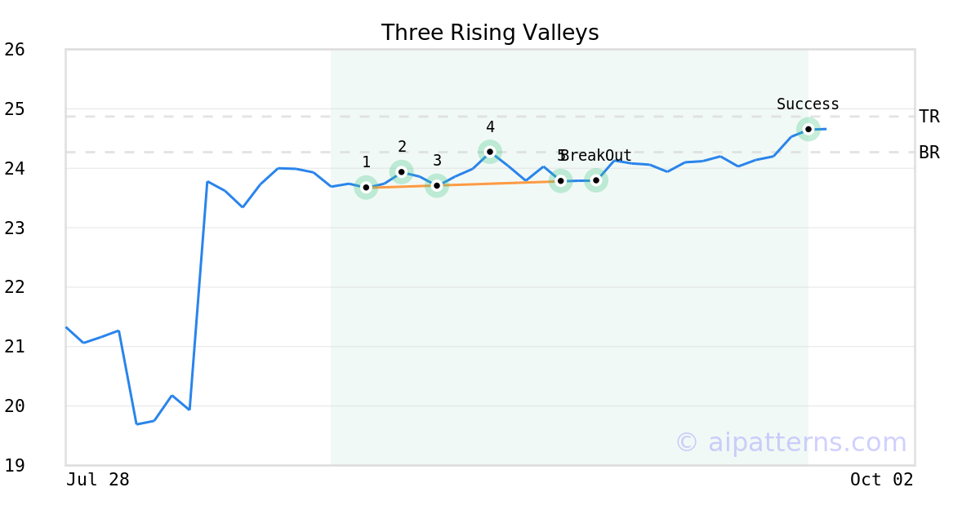Click valley marker point 1
The height and width of the screenshot is (514, 980).
pyautogui.click(x=366, y=188)
